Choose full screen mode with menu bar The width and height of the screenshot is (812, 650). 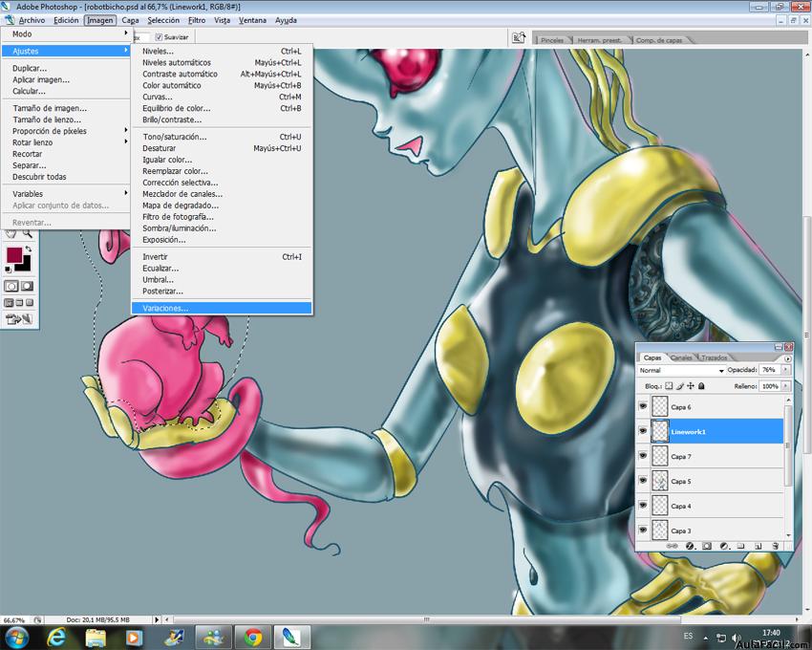pyautogui.click(x=19, y=303)
